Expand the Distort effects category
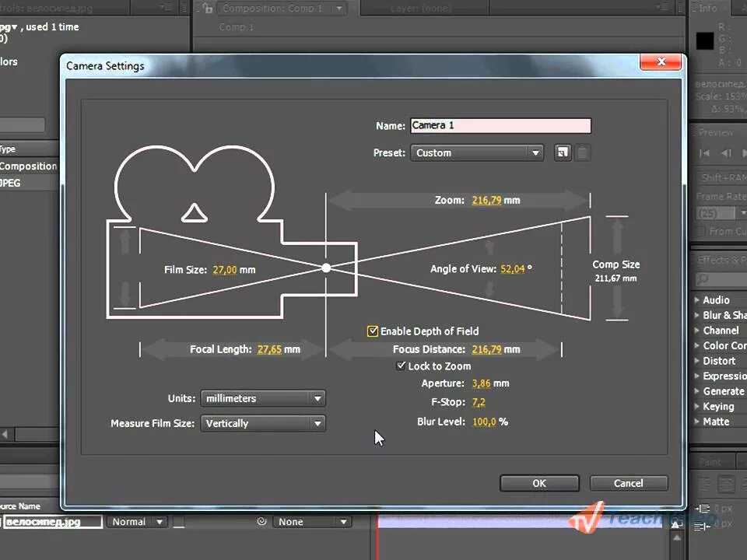Screen dimensions: 747x560 (697, 361)
